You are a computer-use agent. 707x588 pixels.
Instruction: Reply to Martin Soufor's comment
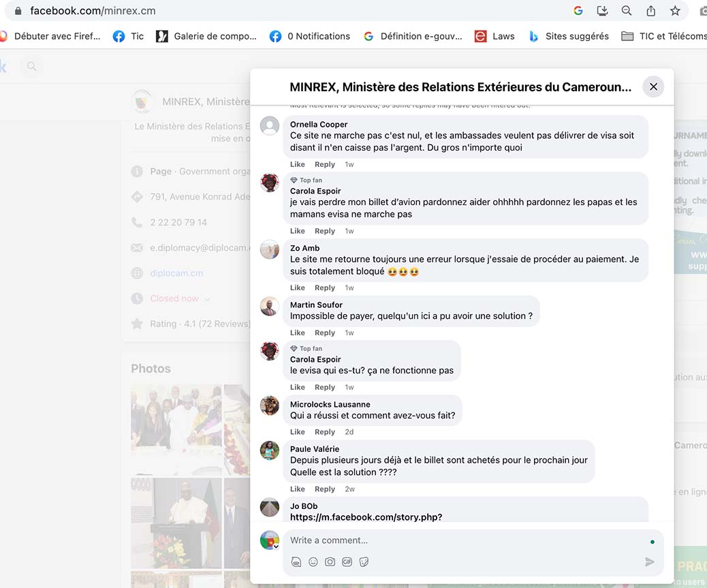[x=325, y=332]
